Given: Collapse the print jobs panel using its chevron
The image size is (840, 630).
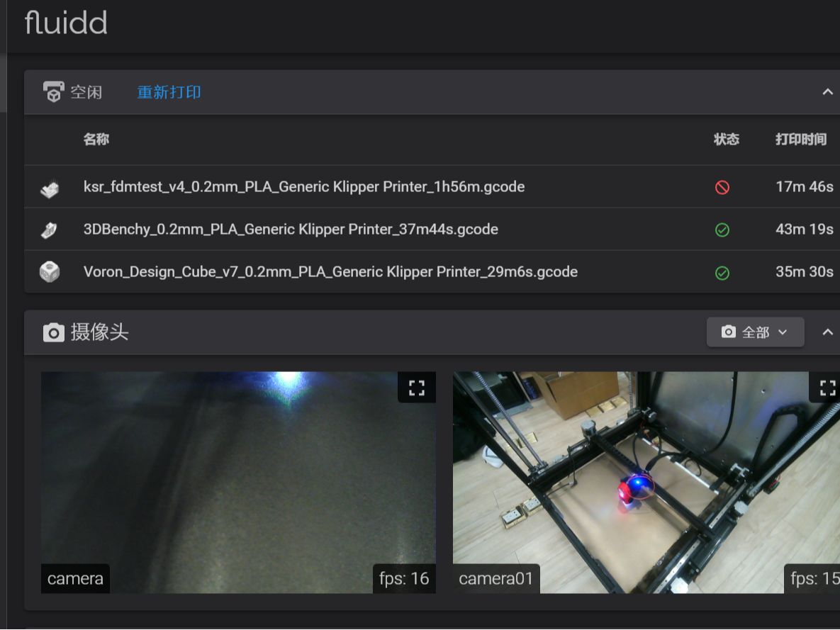Looking at the screenshot, I should pyautogui.click(x=827, y=91).
